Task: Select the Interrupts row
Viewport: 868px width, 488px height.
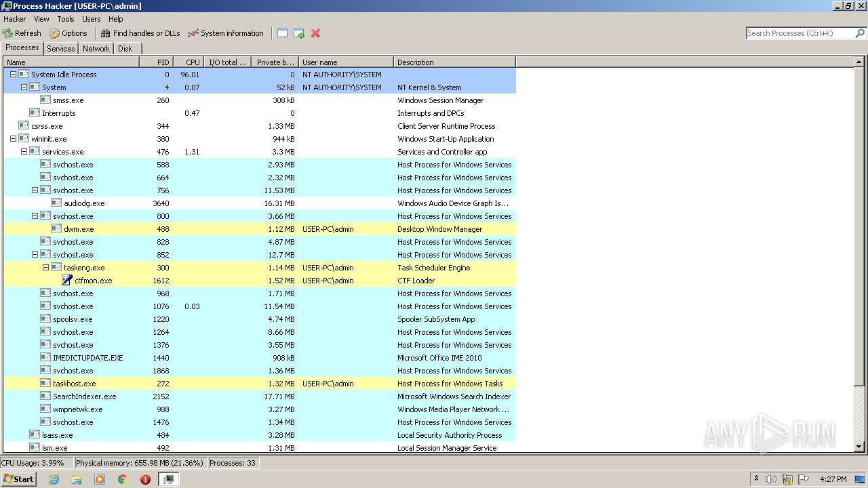Action: (260, 113)
